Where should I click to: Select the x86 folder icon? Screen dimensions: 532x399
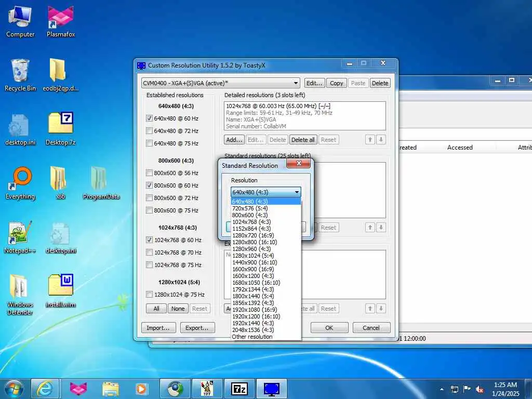(x=60, y=183)
